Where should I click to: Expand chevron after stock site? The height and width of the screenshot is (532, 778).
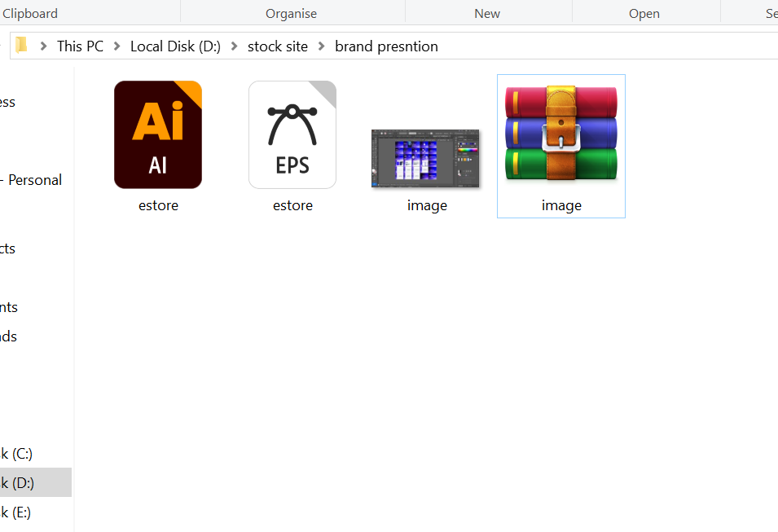[x=322, y=46]
